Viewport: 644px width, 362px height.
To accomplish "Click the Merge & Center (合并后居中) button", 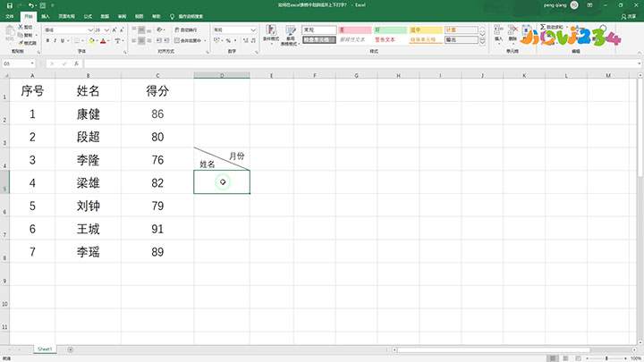I will (x=187, y=40).
